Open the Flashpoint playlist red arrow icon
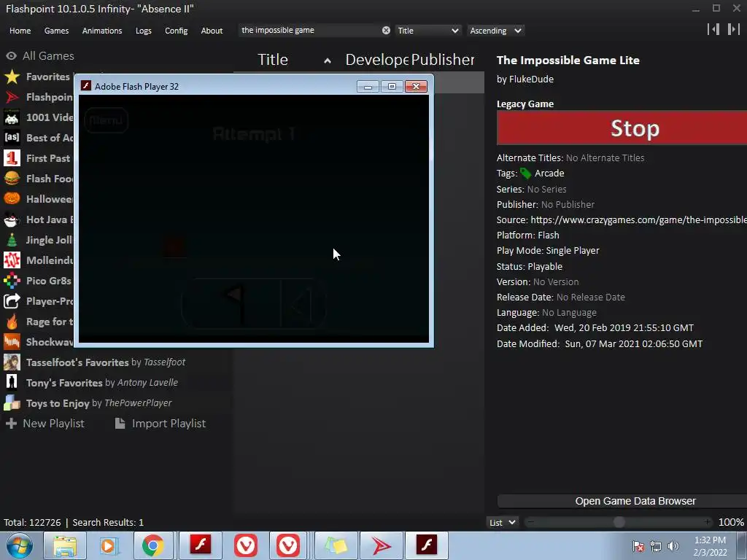 coord(12,97)
